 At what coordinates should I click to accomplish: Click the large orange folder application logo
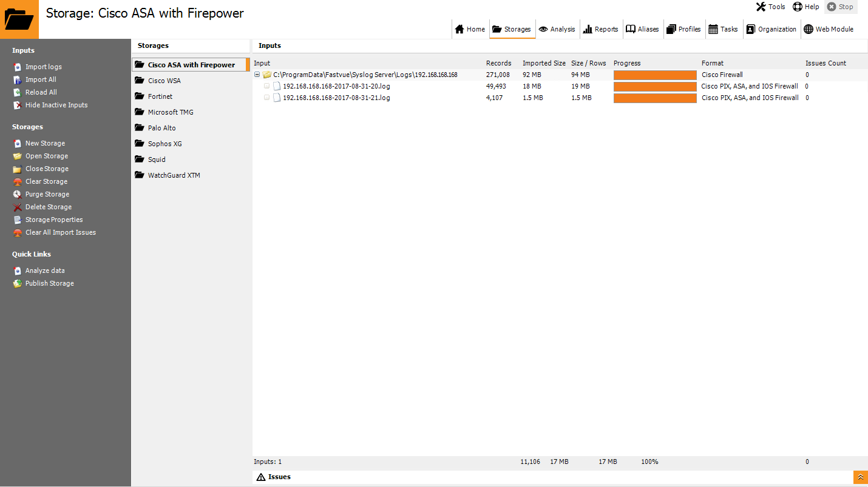pos(19,19)
